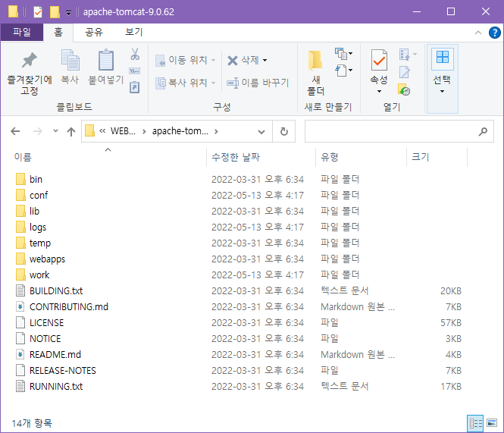Sort by 수정한 날짜 column header
This screenshot has width=504, height=433.
(236, 157)
